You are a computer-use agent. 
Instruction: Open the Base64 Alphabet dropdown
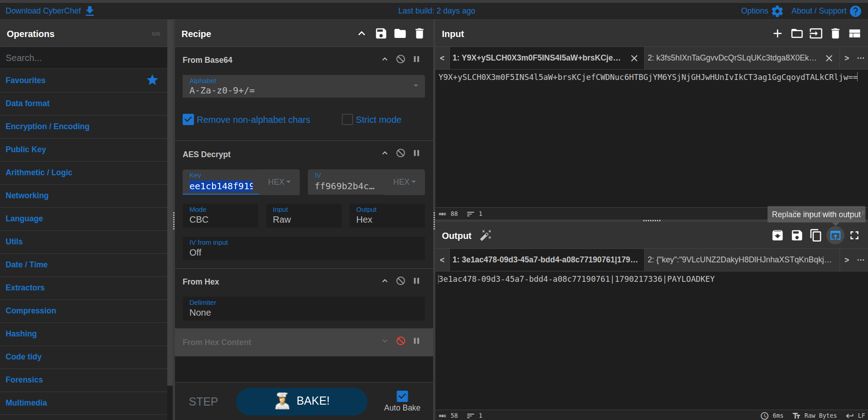point(304,86)
